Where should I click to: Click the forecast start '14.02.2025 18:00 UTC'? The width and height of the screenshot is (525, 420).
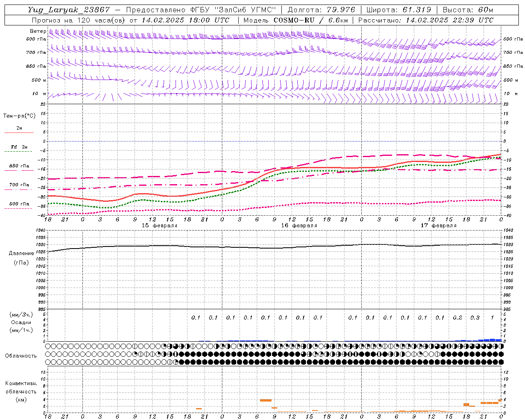[185, 20]
